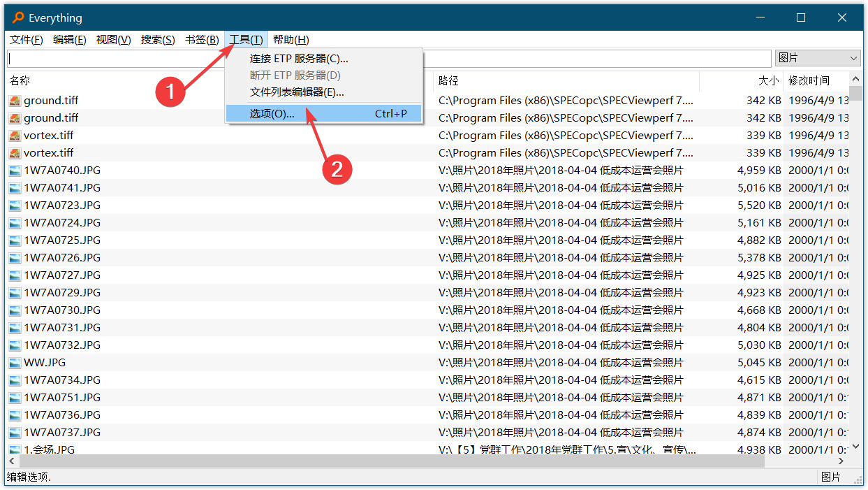This screenshot has height=490, width=868.
Task: Choose 文件列表编辑器(E)... menu entry
Action: click(x=324, y=92)
